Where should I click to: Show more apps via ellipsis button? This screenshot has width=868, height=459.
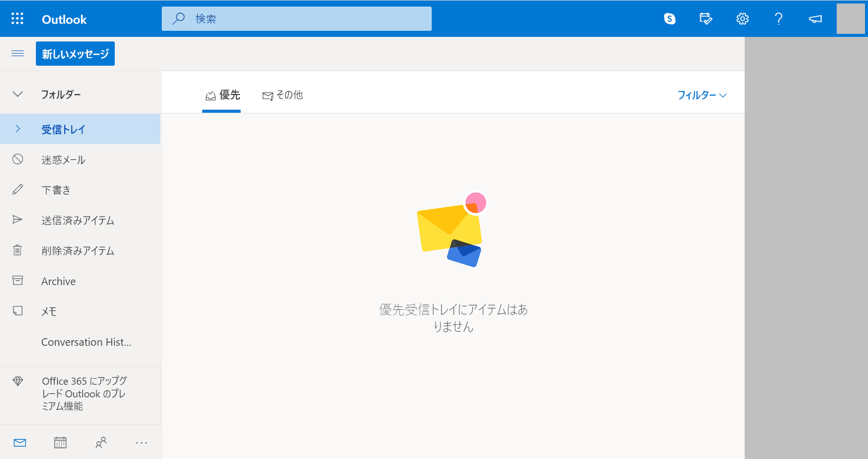(x=142, y=443)
